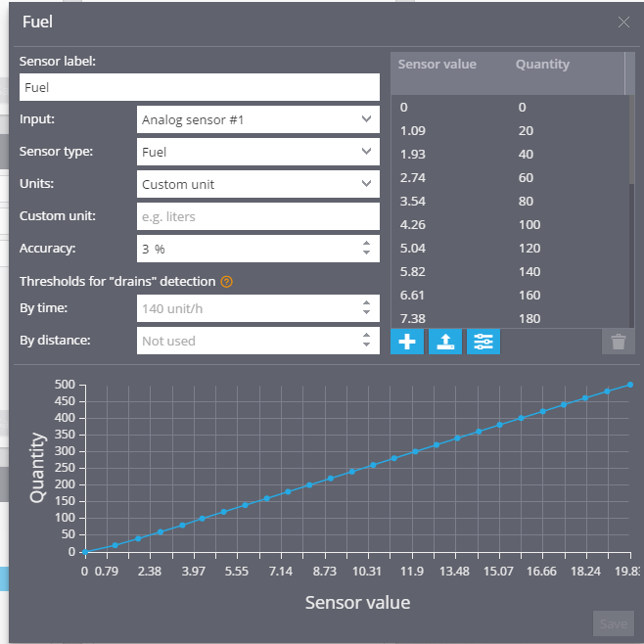Select the 4.26 / 100 table row
The width and height of the screenshot is (644, 644).
coord(510,225)
